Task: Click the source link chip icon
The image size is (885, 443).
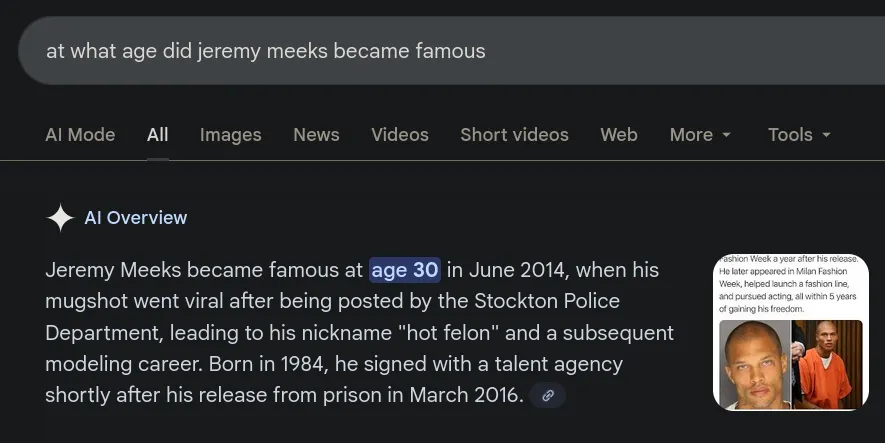Action: 548,396
